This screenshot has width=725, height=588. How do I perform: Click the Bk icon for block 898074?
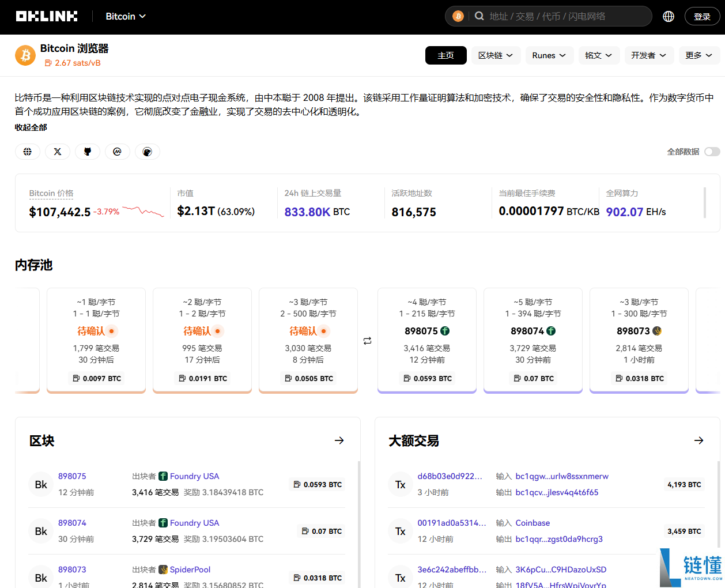tap(41, 531)
